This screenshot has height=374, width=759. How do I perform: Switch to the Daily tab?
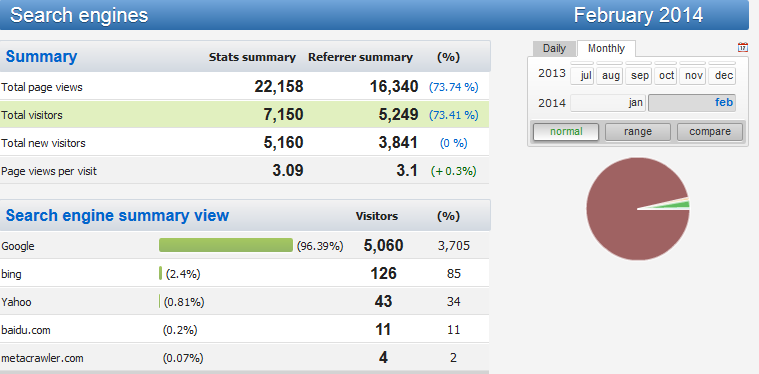554,48
